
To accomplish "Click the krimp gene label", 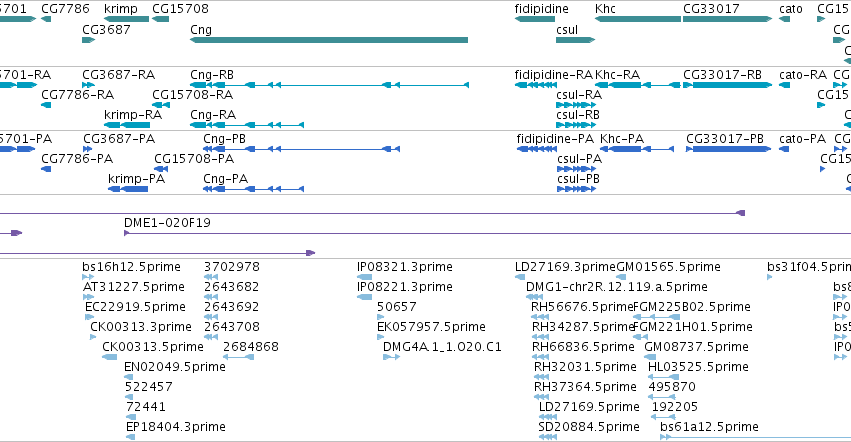I will (x=120, y=9).
